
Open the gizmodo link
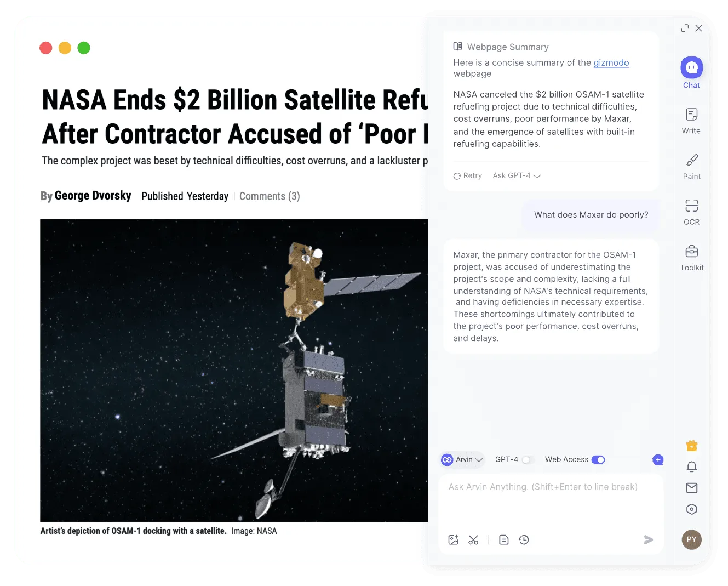(611, 62)
